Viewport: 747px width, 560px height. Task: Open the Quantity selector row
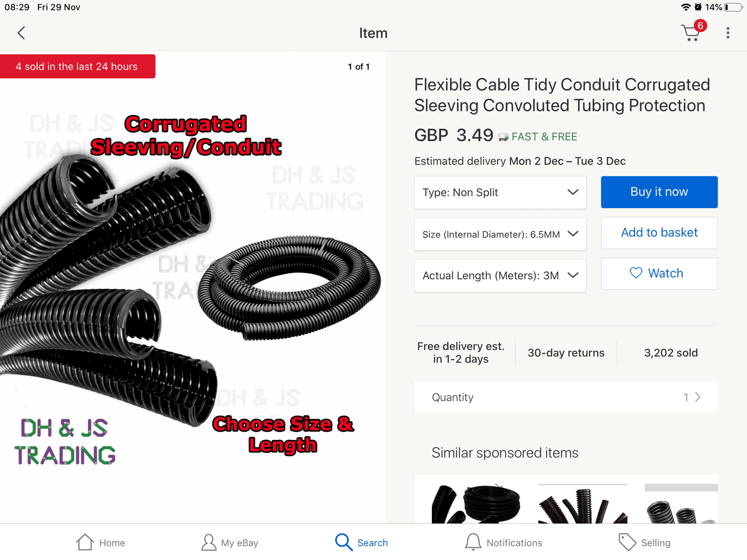566,397
